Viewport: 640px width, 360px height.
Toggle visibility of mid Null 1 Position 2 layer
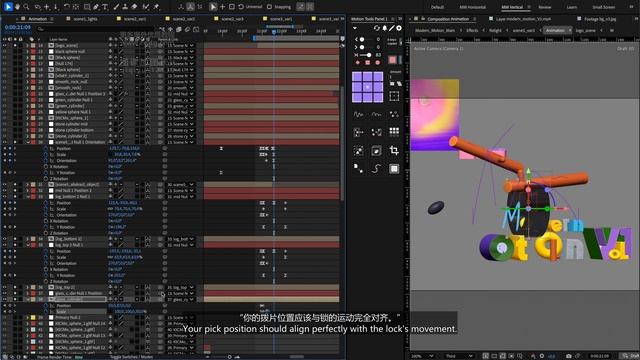pos(4,190)
